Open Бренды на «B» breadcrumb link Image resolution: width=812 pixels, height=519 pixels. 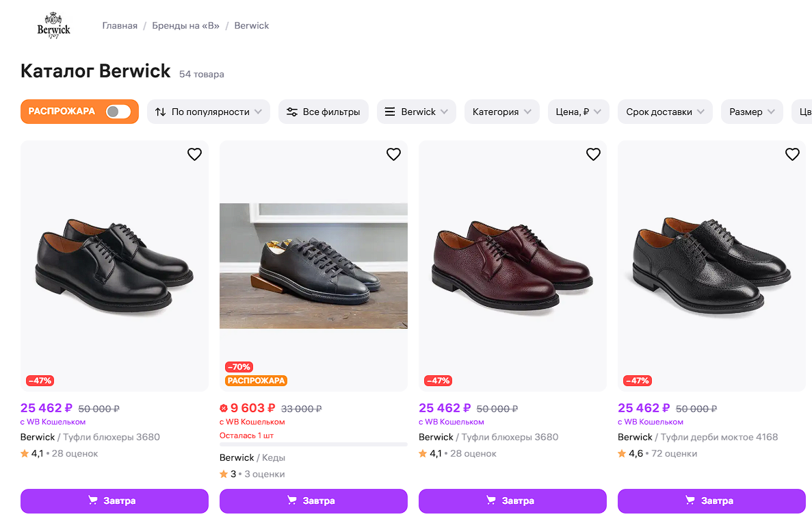coord(185,26)
